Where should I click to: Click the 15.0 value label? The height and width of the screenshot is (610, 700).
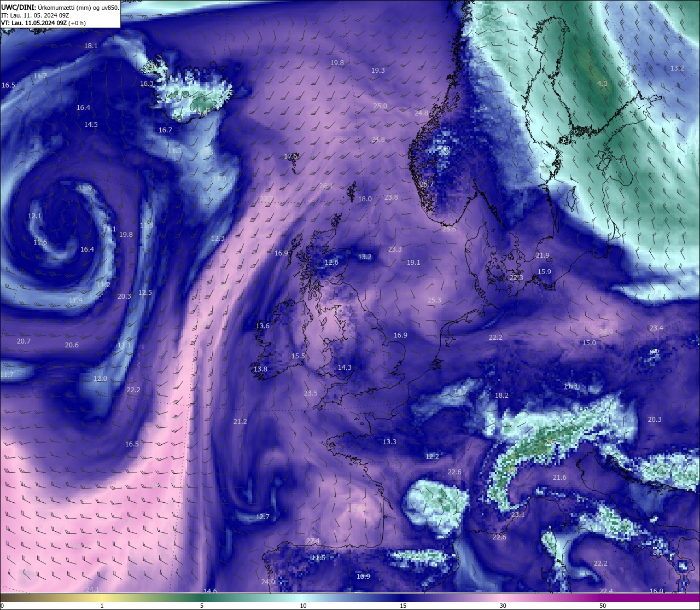[x=589, y=343]
